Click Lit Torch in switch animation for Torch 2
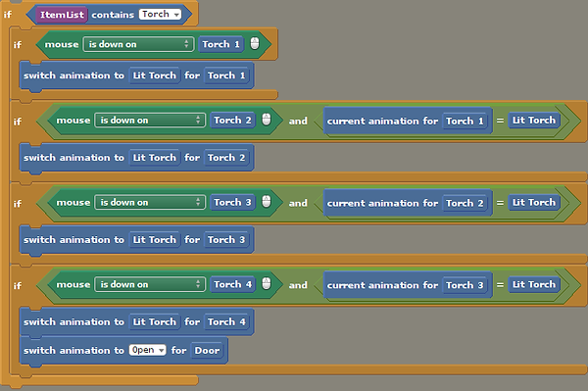 click(155, 158)
